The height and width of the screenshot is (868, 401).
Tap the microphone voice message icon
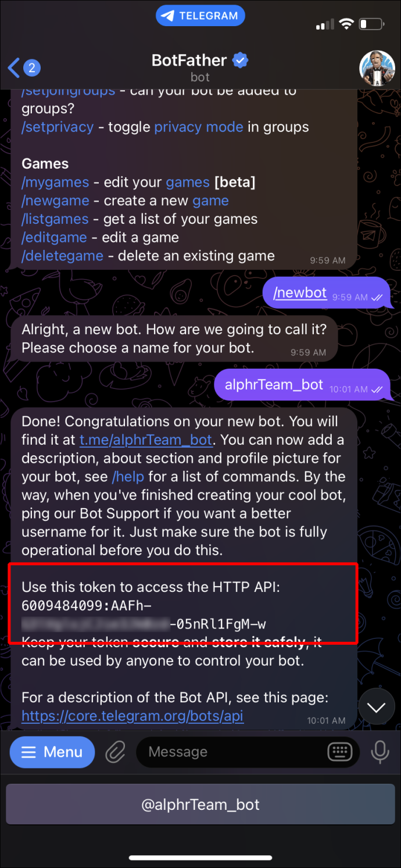click(x=380, y=752)
